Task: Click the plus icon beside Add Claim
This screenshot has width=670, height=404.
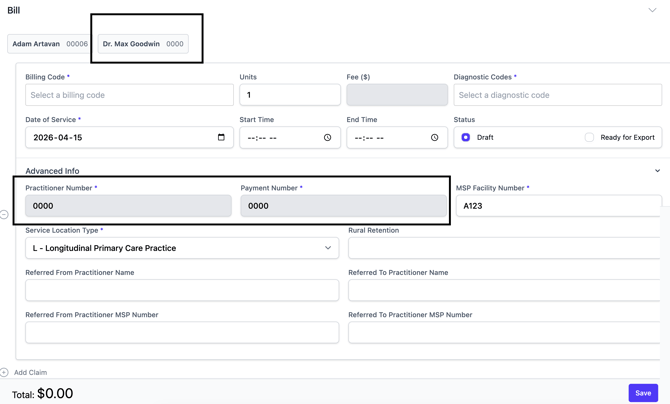Action: [x=5, y=372]
